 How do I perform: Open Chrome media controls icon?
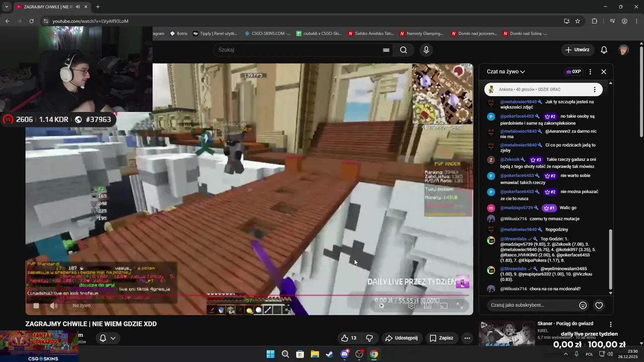(612, 21)
